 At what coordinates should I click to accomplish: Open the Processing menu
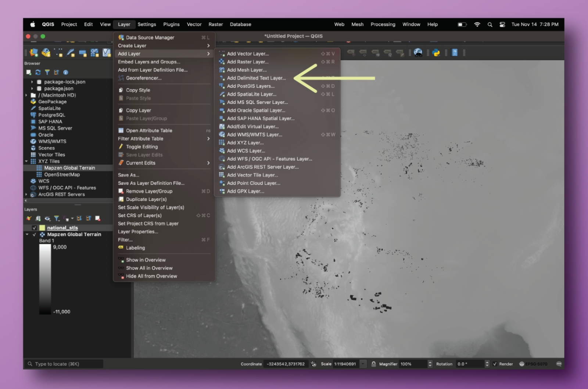(383, 24)
